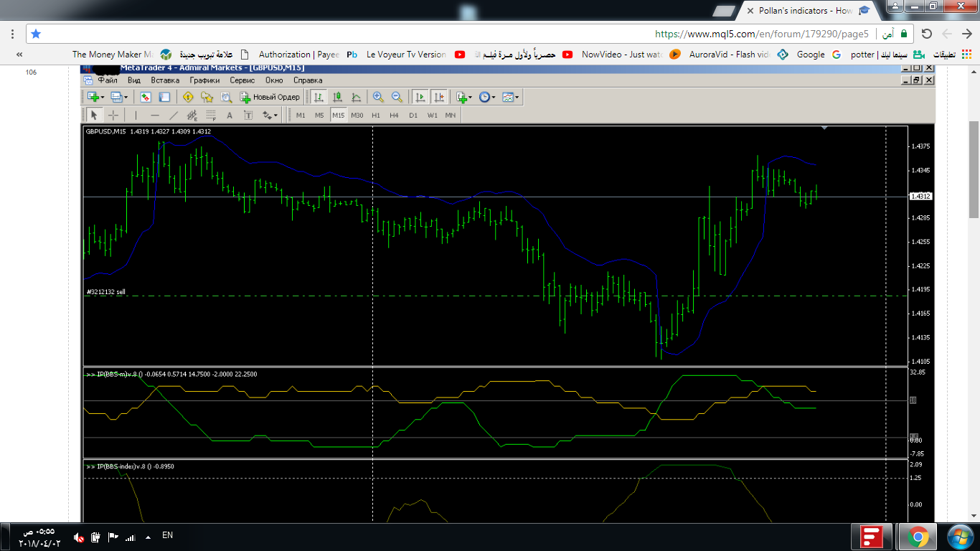Screen dimensions: 980x551
Task: Toggle the H1 timeframe button
Action: 375,115
